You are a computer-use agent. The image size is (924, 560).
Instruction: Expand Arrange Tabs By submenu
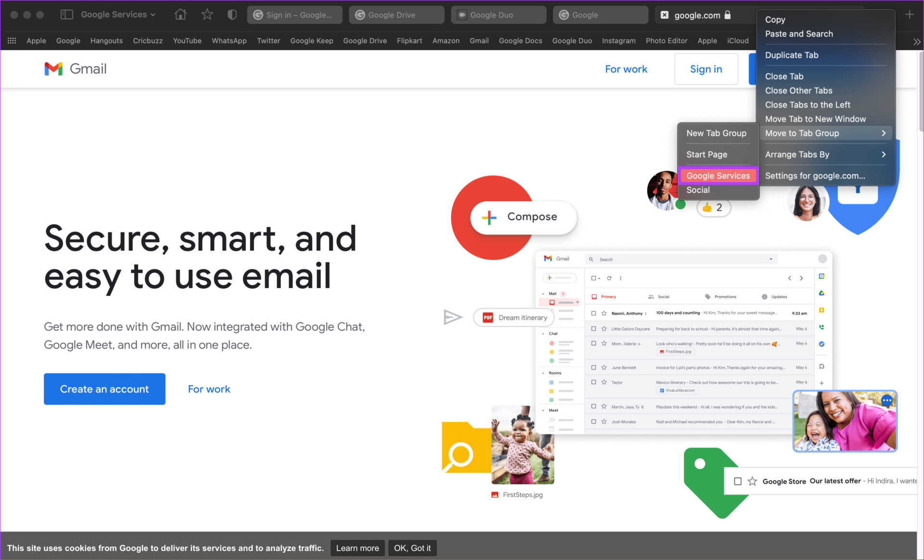tap(885, 153)
